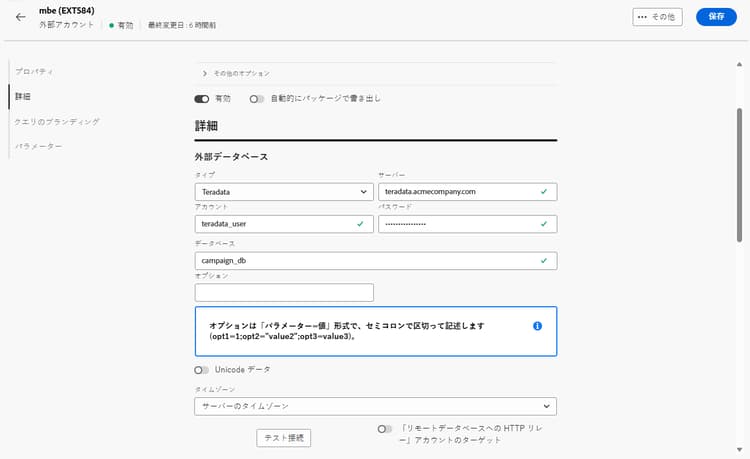Open the サーバーのタイムゾーン dropdown
This screenshot has width=750, height=459.
(375, 406)
